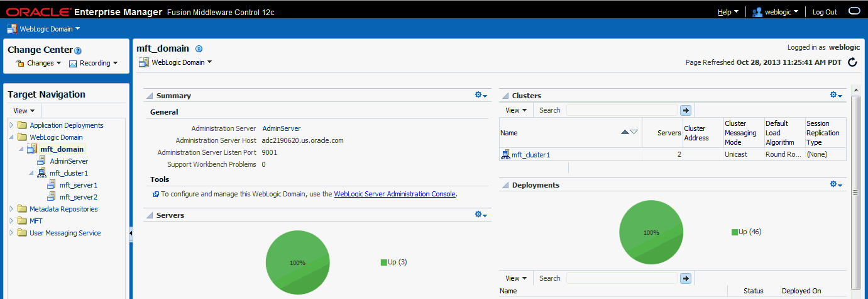
Task: Collapse the mft_domain tree node
Action: tap(21, 149)
